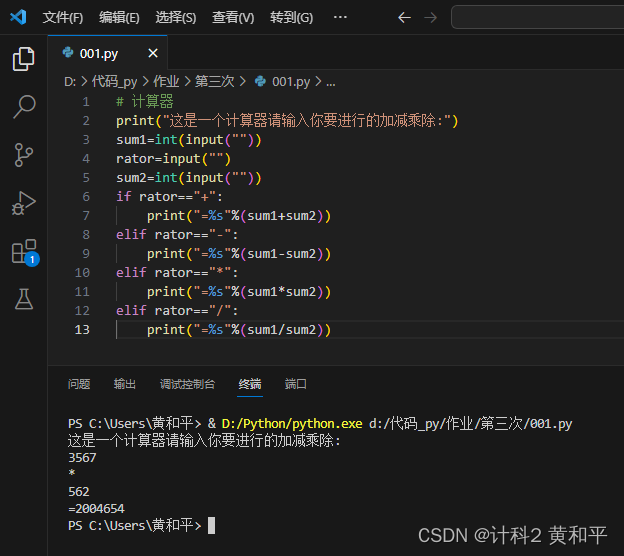Viewport: 624px width, 556px height.
Task: Click the Python file icon in breadcrumb
Action: pos(260,82)
